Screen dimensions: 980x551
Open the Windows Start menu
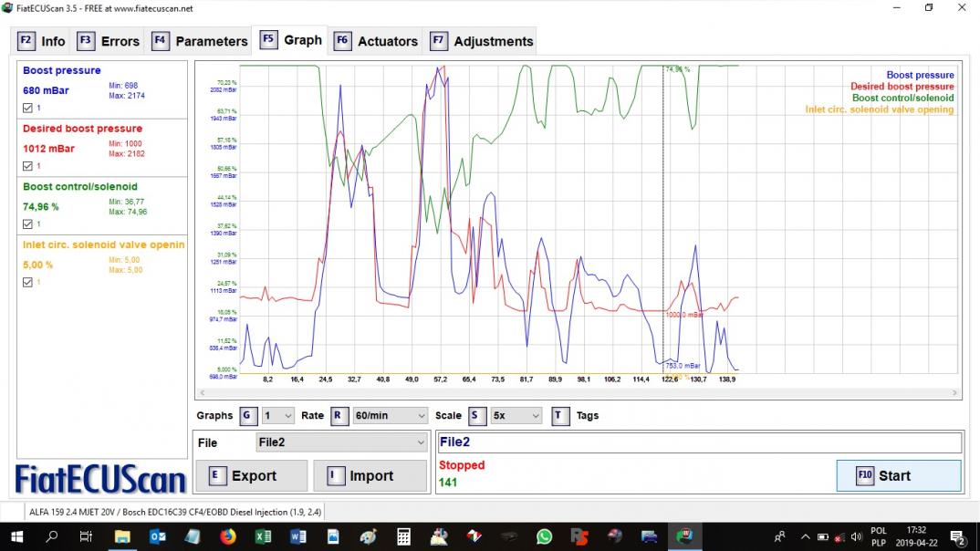coord(16,536)
